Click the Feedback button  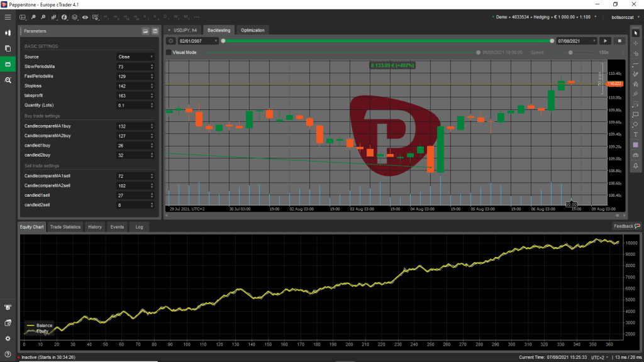[x=626, y=226]
